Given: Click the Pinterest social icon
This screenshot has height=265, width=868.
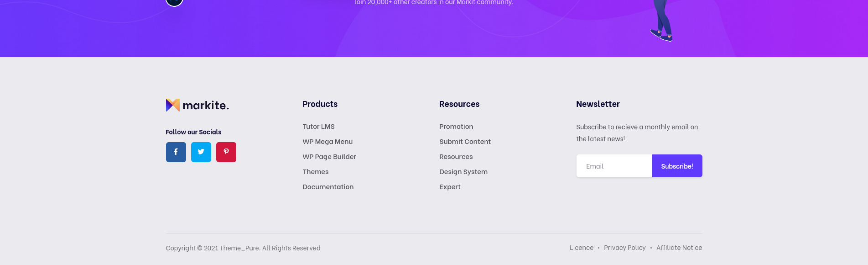Looking at the screenshot, I should (x=226, y=152).
